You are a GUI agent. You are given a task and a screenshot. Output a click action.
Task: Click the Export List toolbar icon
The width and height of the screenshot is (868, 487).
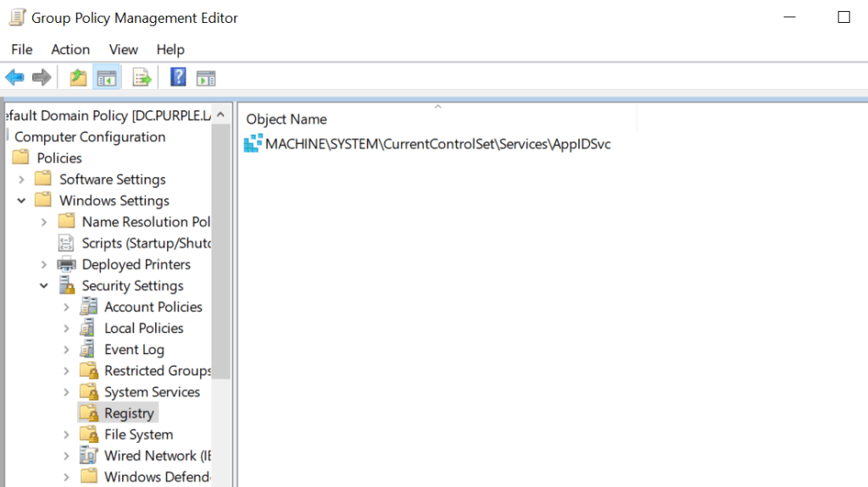pos(142,78)
